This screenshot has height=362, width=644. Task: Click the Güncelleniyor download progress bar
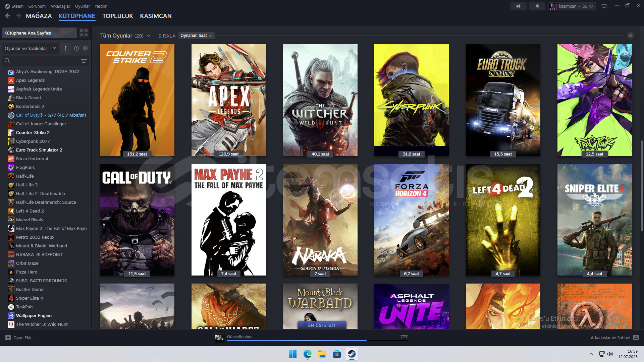point(318,341)
